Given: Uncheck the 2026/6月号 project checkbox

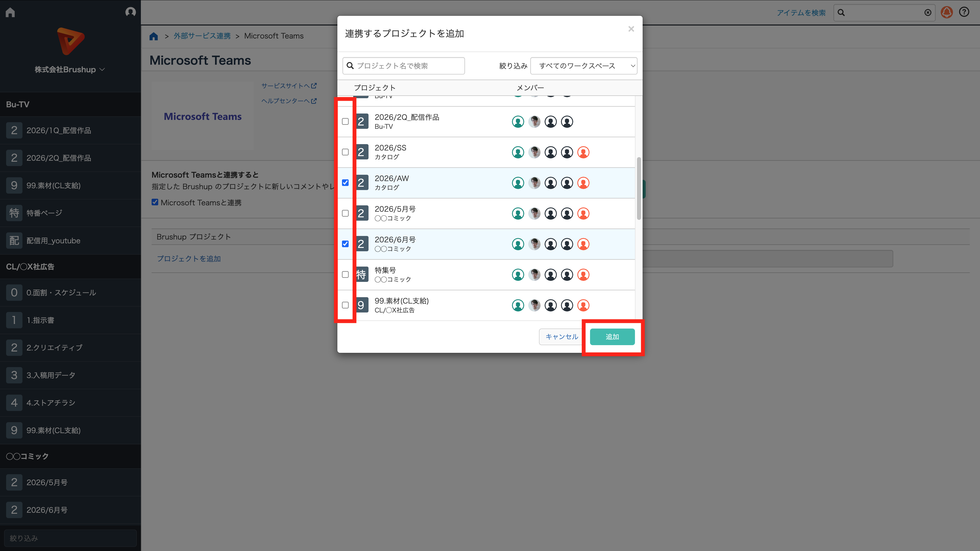Looking at the screenshot, I should [x=345, y=244].
